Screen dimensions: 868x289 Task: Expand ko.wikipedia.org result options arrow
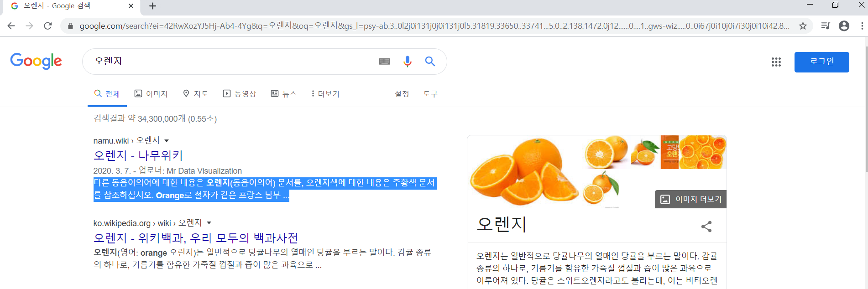(x=209, y=223)
